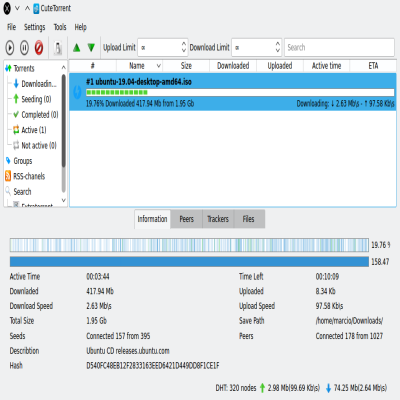
Task: Click the lightning status icon on ubuntu torrent
Action: (77, 92)
